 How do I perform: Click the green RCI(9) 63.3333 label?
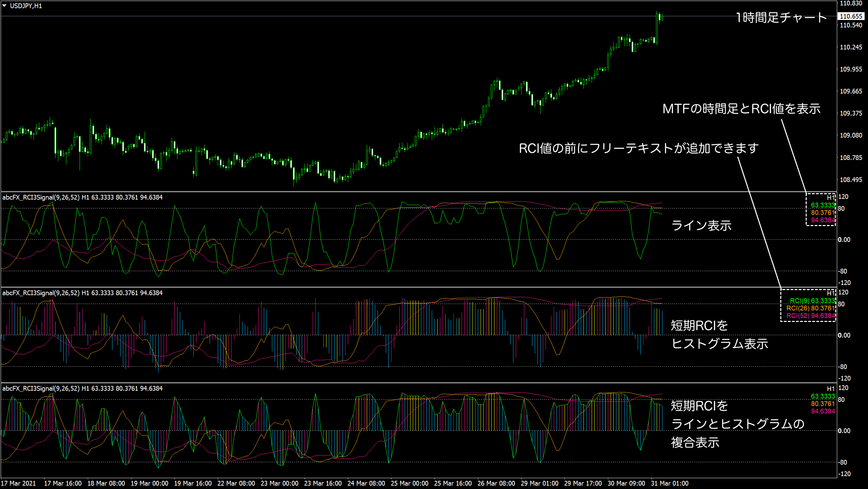812,301
